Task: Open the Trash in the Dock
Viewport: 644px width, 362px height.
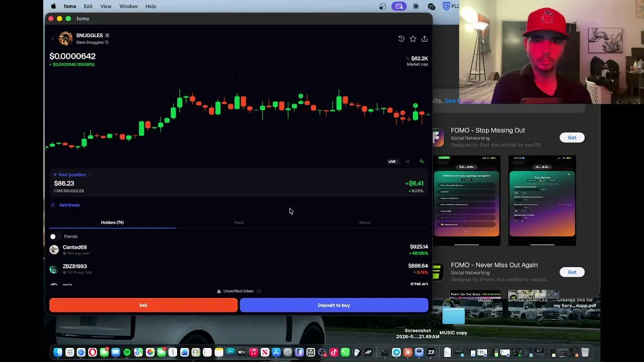Action: (585, 352)
